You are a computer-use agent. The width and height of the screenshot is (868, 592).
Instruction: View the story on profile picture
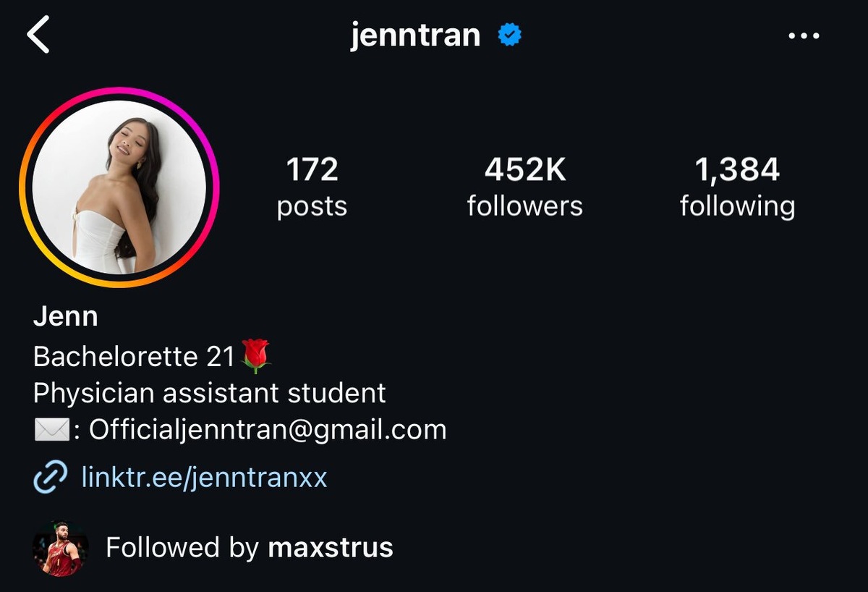tap(119, 187)
